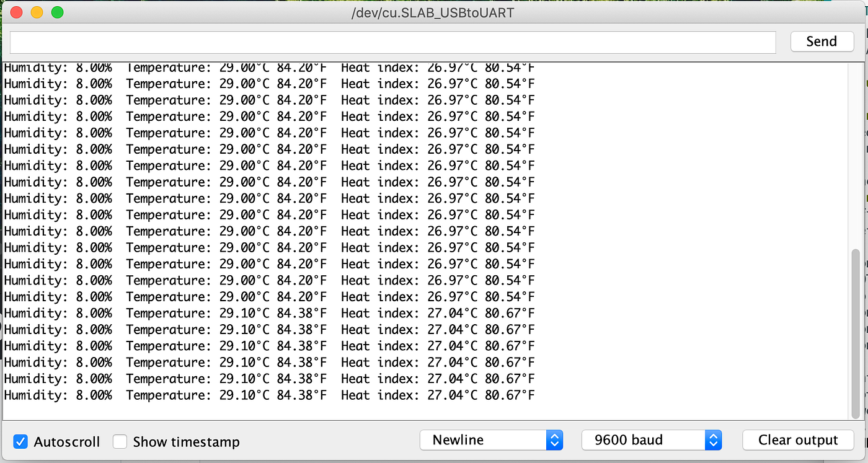Click the up-down arrows on Newline selector
Viewport: 868px width, 463px height.
554,439
